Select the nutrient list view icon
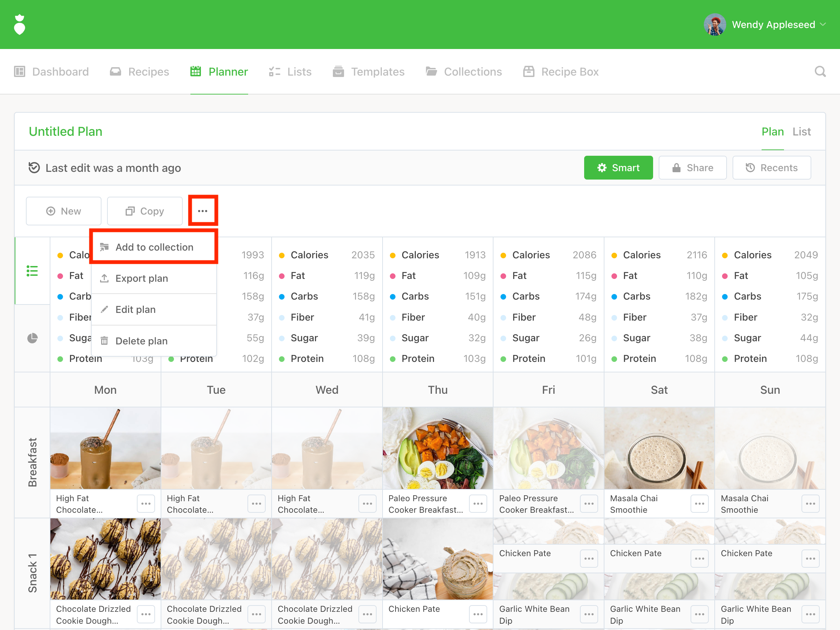The image size is (840, 630). pos(32,271)
